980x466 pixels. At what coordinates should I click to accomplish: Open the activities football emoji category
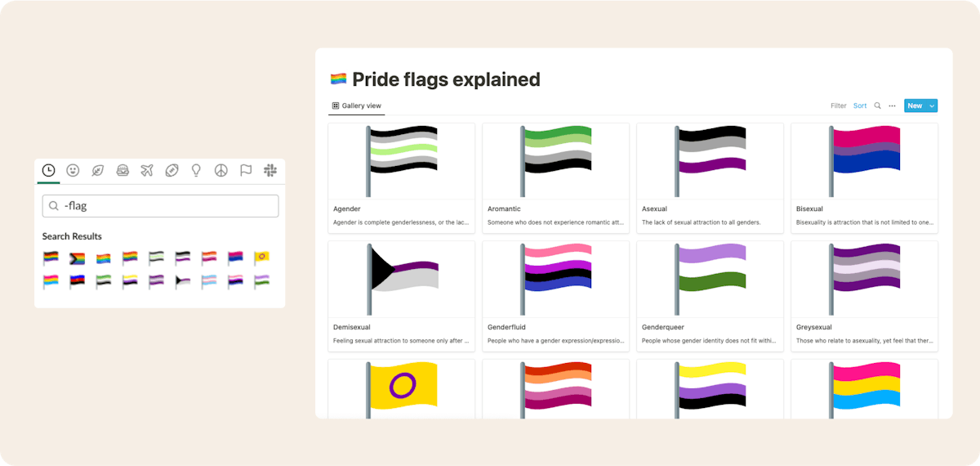[171, 170]
